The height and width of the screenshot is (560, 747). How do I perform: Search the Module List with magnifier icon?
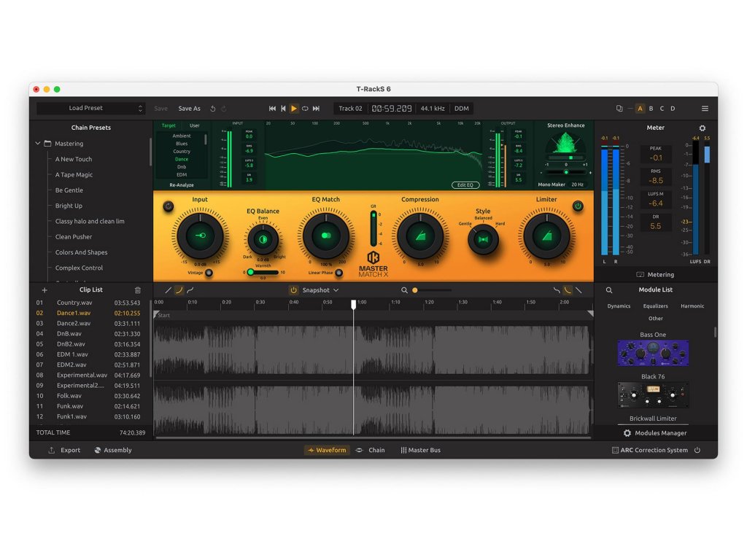(x=609, y=290)
